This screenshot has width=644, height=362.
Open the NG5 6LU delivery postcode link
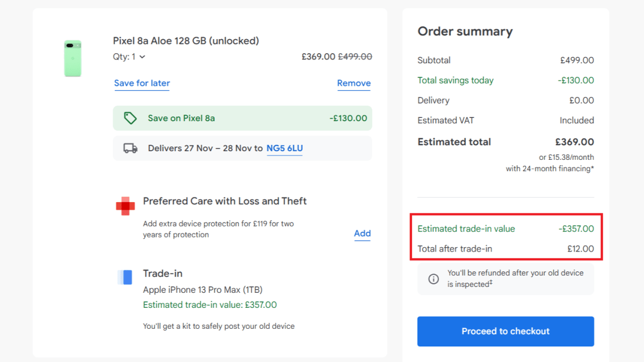(x=284, y=148)
